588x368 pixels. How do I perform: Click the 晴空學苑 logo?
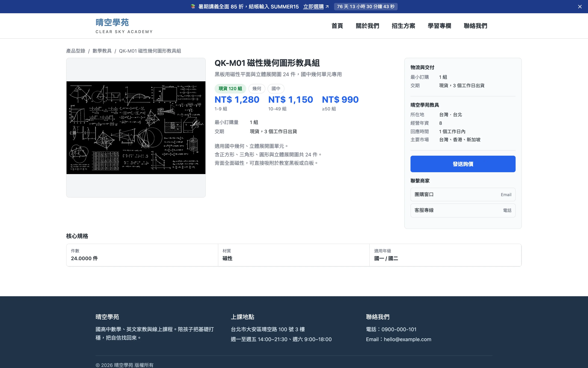[x=124, y=26]
